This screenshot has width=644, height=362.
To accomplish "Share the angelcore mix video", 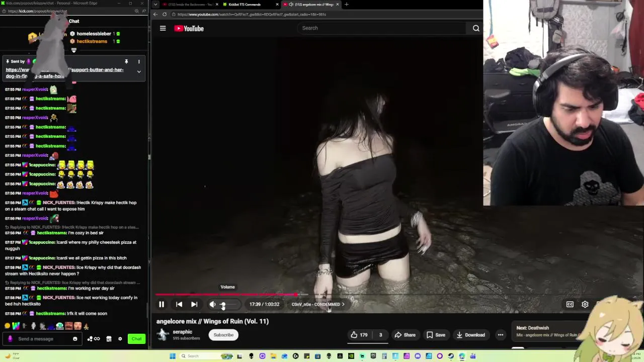I will click(405, 335).
